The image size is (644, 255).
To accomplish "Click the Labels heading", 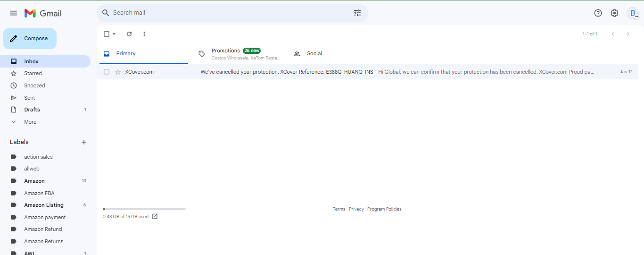I will point(19,142).
